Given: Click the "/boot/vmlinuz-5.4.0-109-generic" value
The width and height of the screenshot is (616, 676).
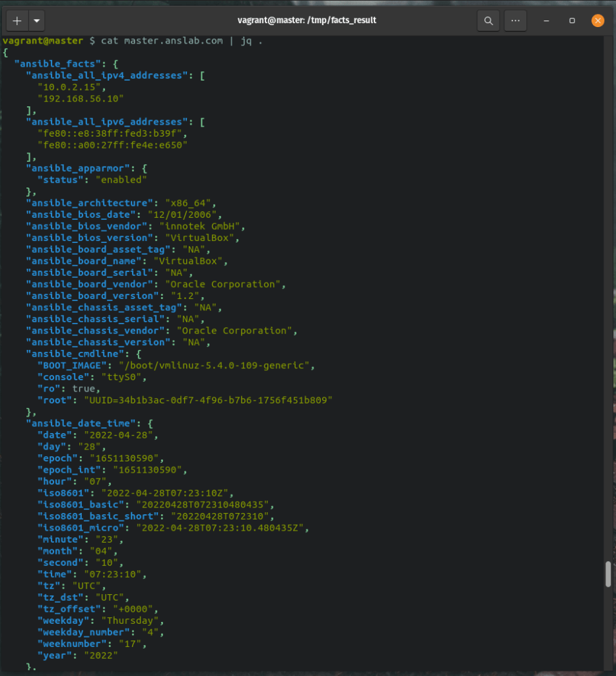Looking at the screenshot, I should click(x=214, y=366).
